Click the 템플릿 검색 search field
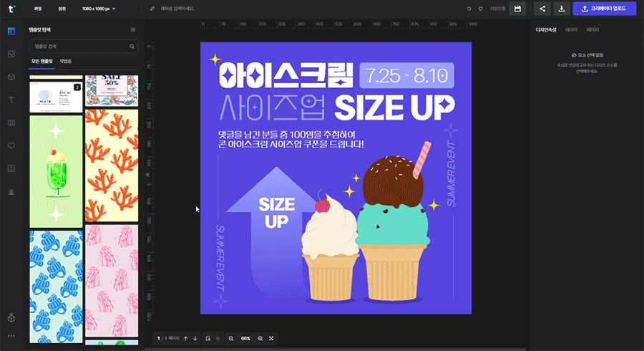The height and width of the screenshot is (351, 644). pyautogui.click(x=79, y=47)
